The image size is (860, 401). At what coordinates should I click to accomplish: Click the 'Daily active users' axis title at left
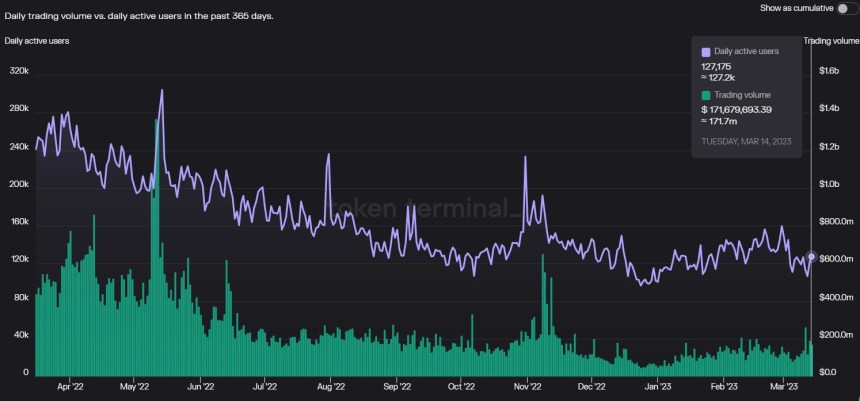click(35, 41)
